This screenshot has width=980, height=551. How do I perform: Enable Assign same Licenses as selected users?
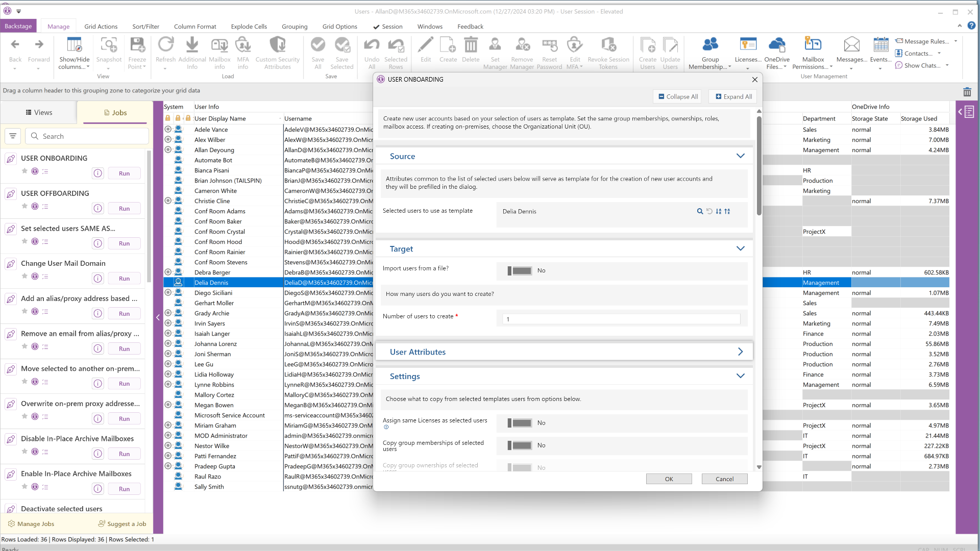coord(520,423)
